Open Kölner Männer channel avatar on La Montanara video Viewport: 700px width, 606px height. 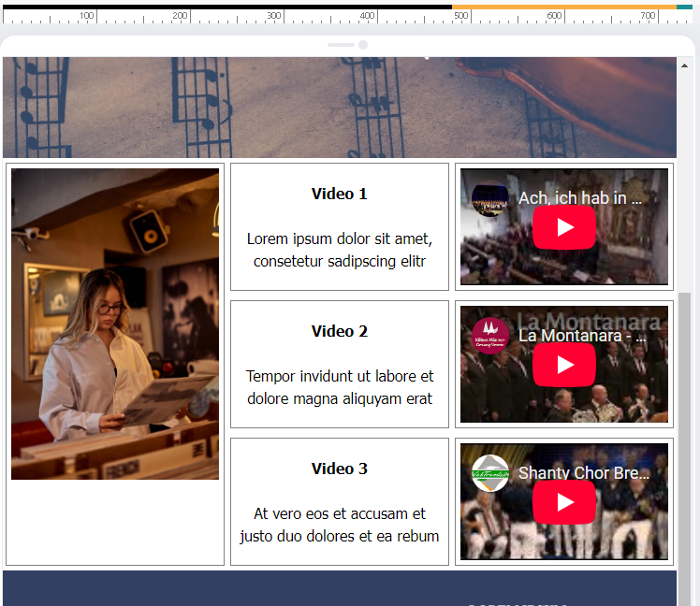click(490, 336)
